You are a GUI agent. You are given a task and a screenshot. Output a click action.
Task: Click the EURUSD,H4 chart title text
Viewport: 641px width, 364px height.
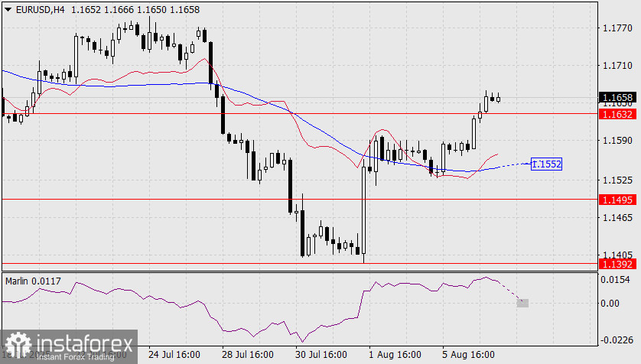pyautogui.click(x=40, y=9)
